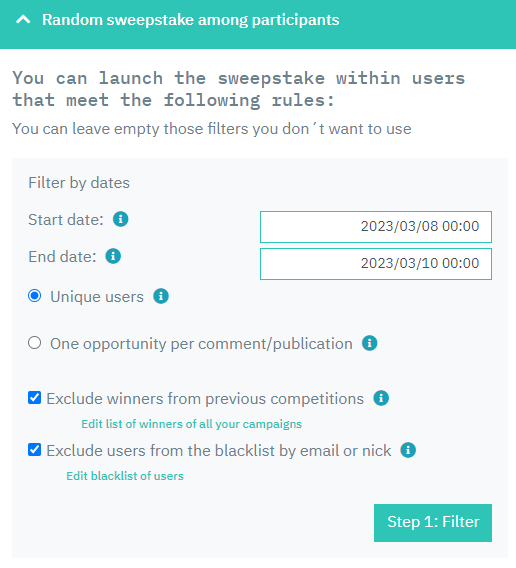Select the Unique users radio button
This screenshot has width=516, height=568.
[35, 296]
